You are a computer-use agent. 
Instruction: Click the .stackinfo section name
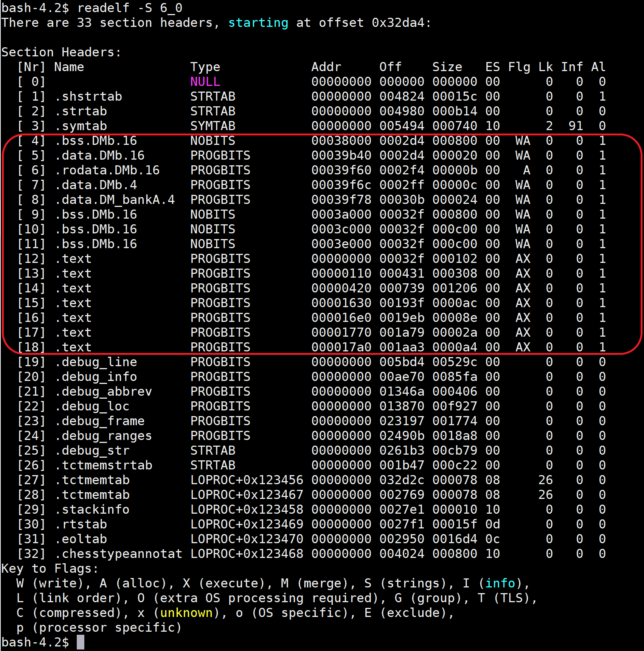point(92,510)
